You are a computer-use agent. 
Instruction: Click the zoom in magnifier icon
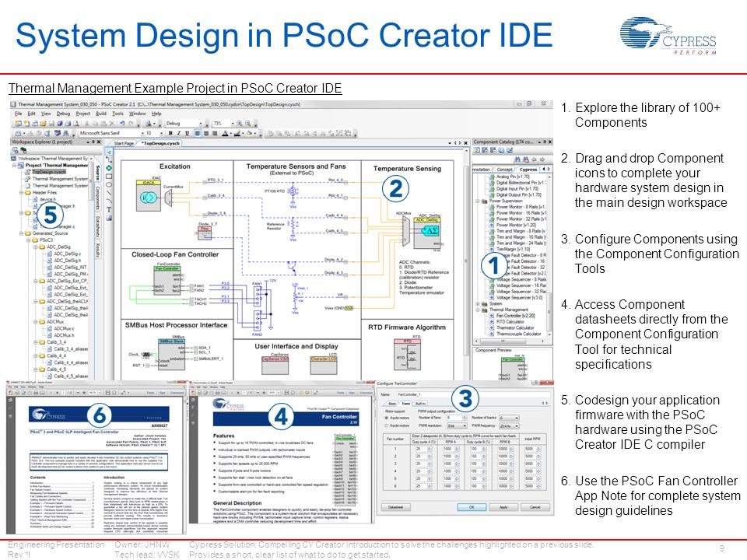pos(239,124)
